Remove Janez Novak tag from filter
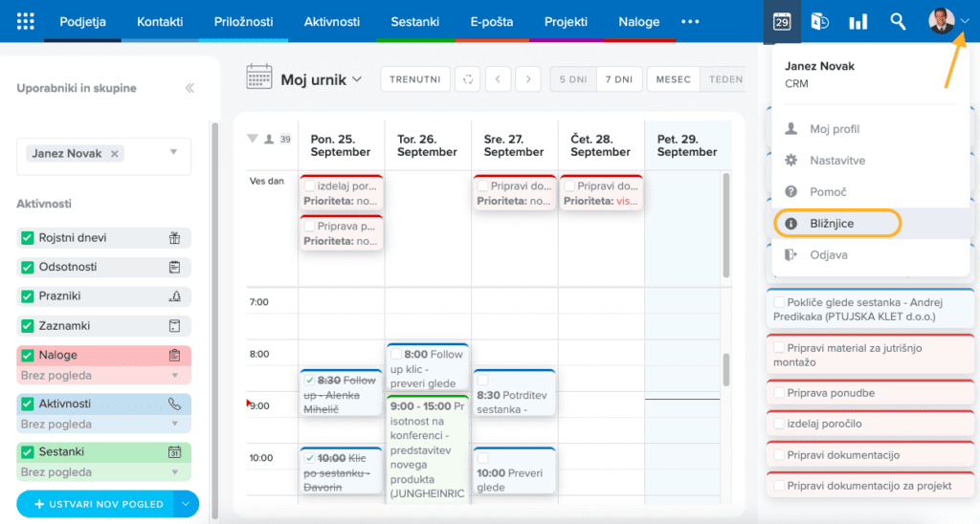Screen dimensions: 980x524 (x=115, y=153)
